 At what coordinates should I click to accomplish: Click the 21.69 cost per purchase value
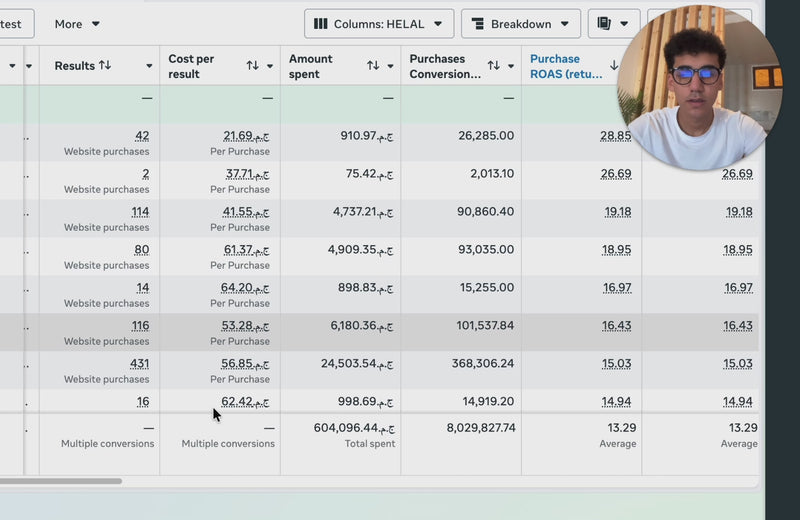tap(246, 136)
